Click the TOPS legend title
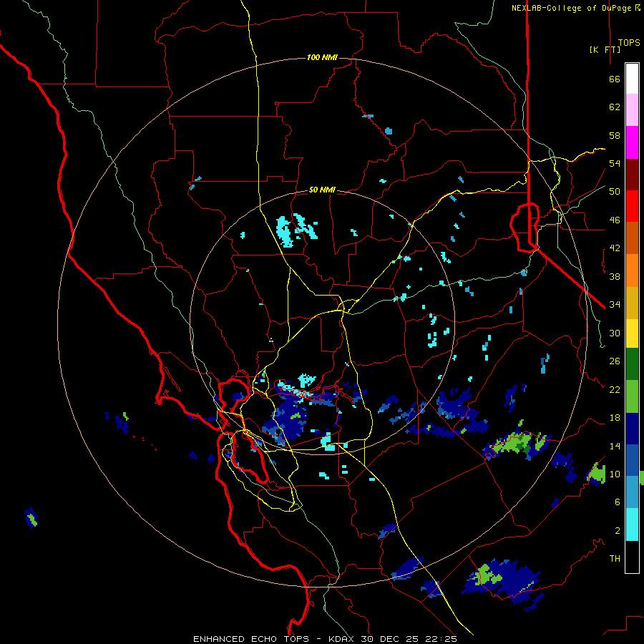This screenshot has width=644, height=644. coord(629,43)
